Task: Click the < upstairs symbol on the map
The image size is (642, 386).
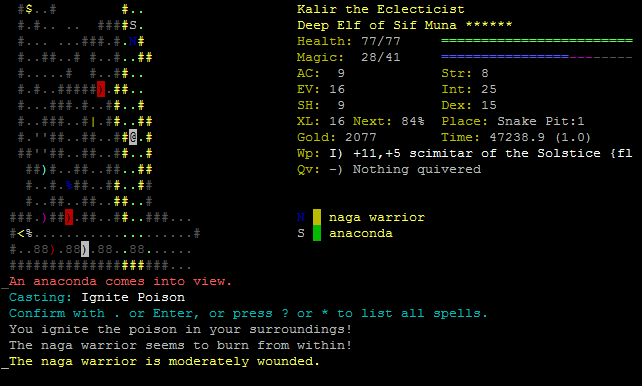Action: (x=21, y=234)
